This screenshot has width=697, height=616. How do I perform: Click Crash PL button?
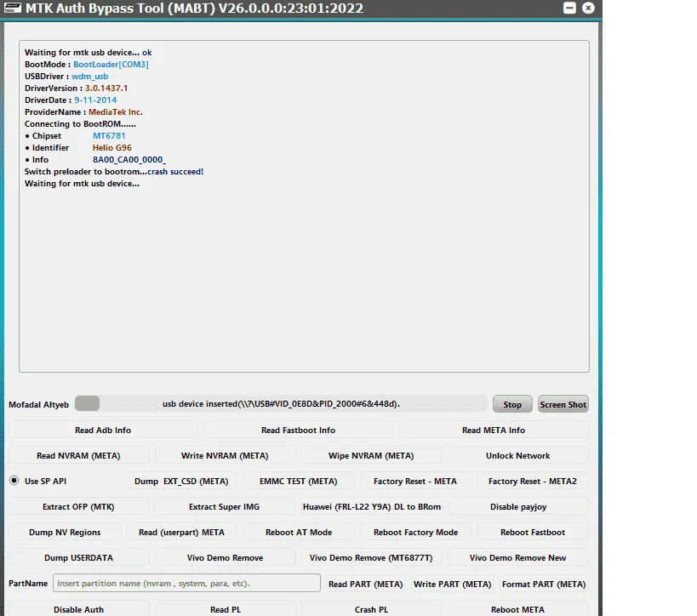point(371,609)
